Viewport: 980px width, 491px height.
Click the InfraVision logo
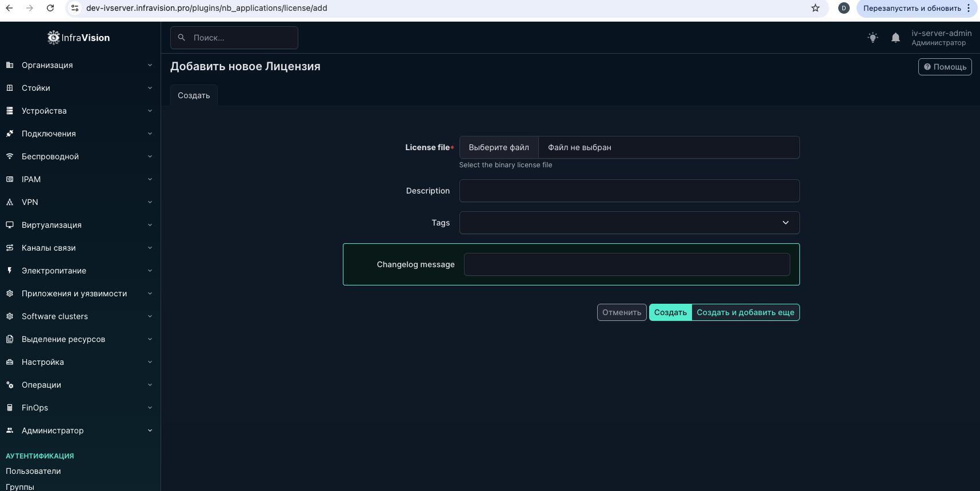click(x=79, y=38)
